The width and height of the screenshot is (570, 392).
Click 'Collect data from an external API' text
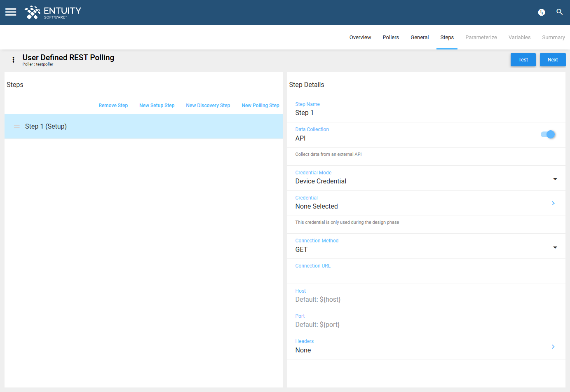(328, 154)
